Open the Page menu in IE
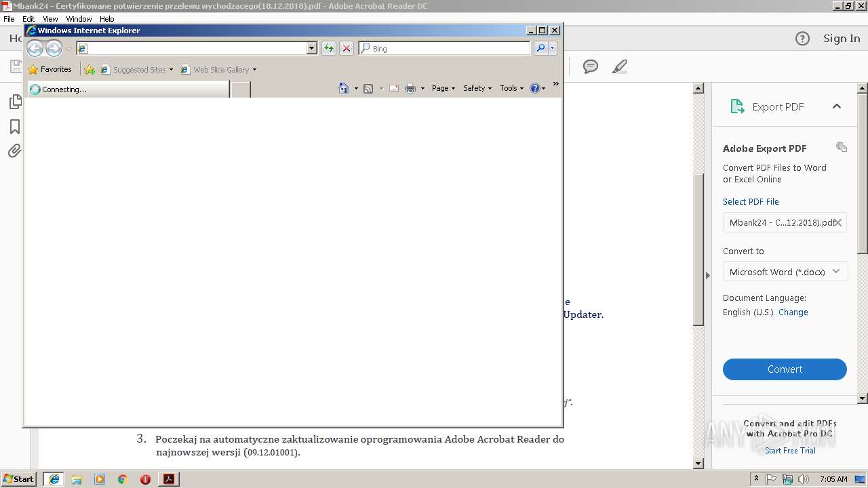The width and height of the screenshot is (868, 488). [x=443, y=88]
